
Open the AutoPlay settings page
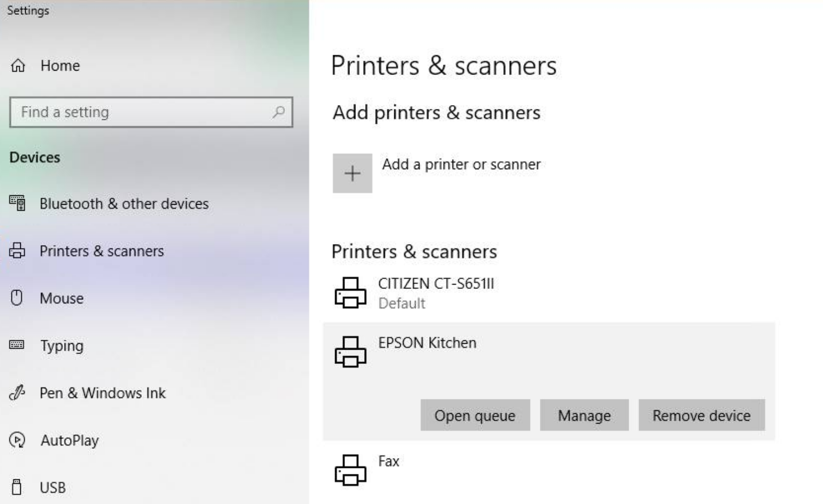click(70, 441)
